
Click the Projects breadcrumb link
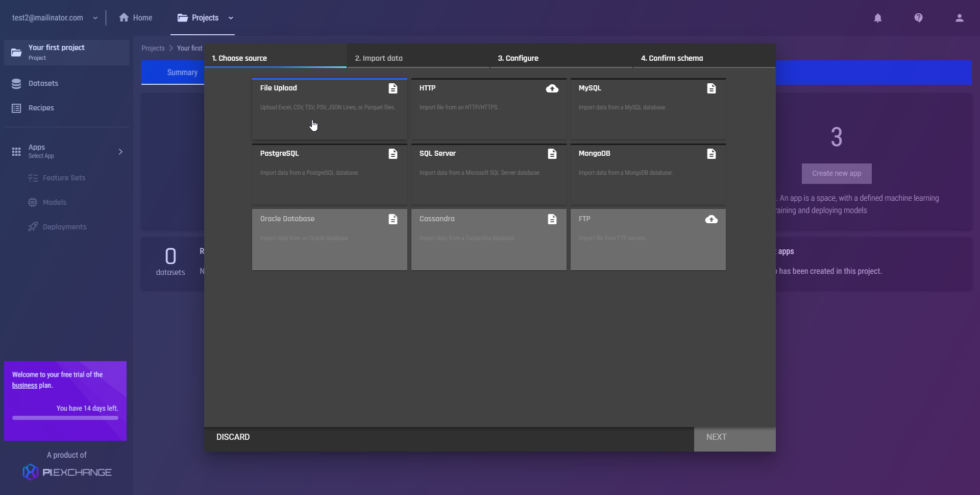(x=153, y=48)
